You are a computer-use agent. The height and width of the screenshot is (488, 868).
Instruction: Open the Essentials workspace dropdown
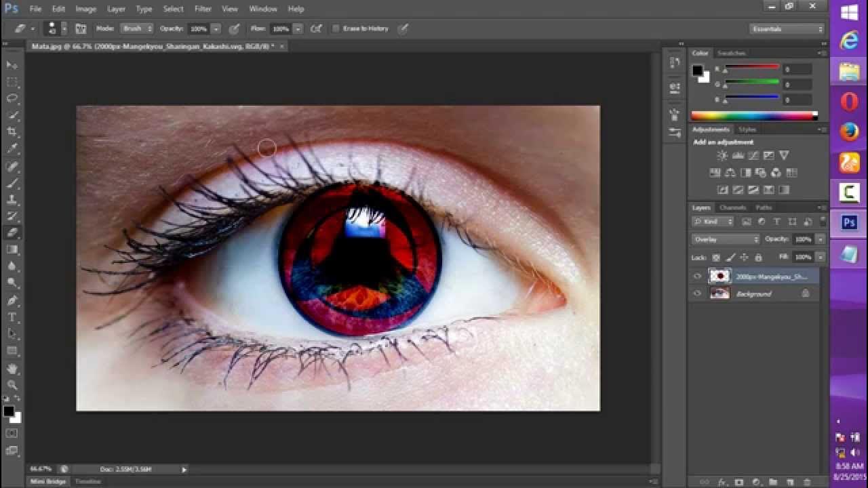pyautogui.click(x=787, y=29)
